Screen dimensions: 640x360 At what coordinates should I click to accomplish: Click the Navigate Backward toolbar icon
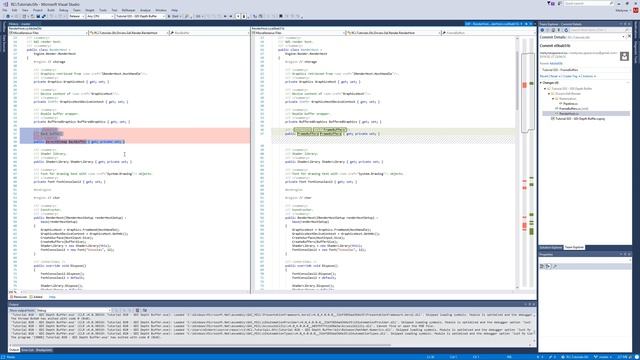click(x=8, y=16)
